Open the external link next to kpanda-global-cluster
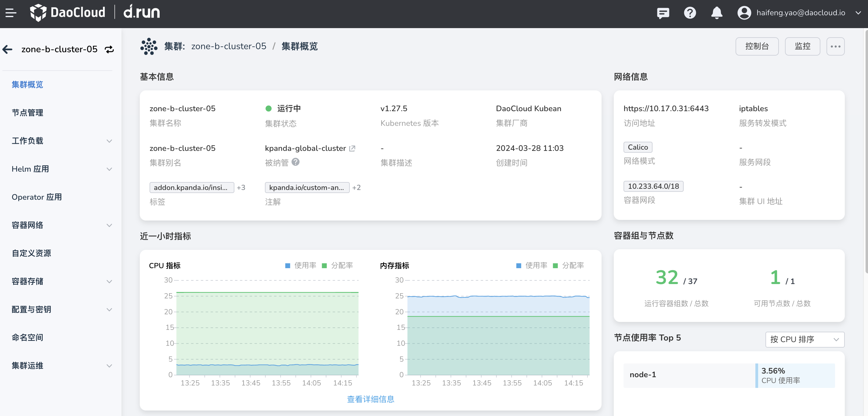The image size is (868, 416). pyautogui.click(x=352, y=148)
